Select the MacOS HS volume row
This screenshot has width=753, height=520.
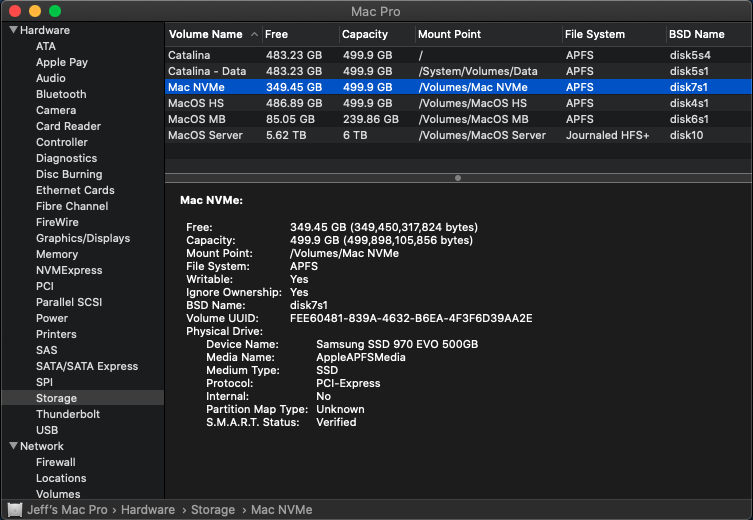[x=458, y=103]
